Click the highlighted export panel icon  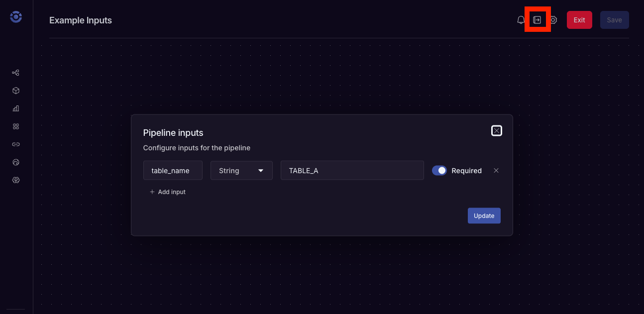tap(537, 20)
